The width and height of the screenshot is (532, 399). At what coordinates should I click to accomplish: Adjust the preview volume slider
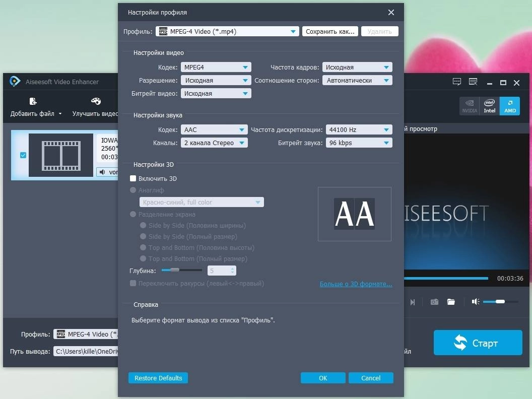point(500,302)
